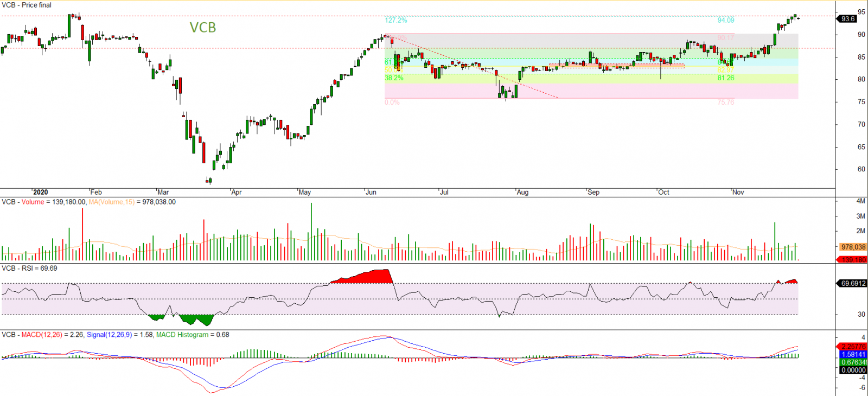Select the Nov month marker
The width and height of the screenshot is (868, 396).
tap(738, 192)
